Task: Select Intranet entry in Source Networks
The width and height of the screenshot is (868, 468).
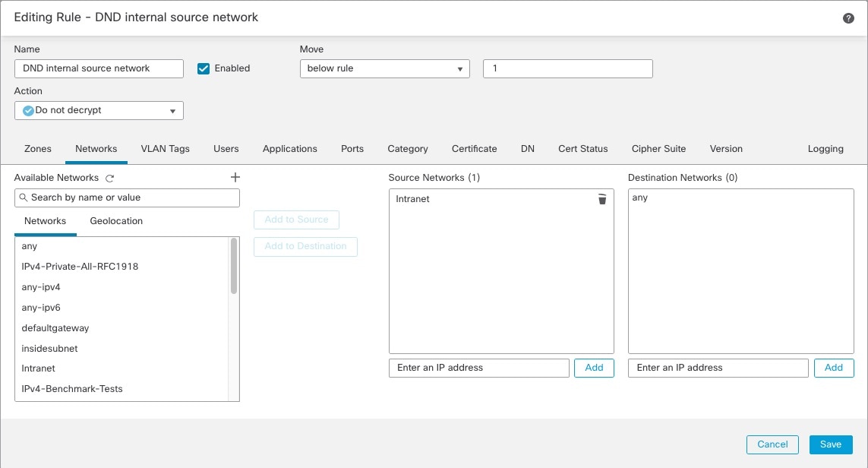Action: [x=412, y=199]
